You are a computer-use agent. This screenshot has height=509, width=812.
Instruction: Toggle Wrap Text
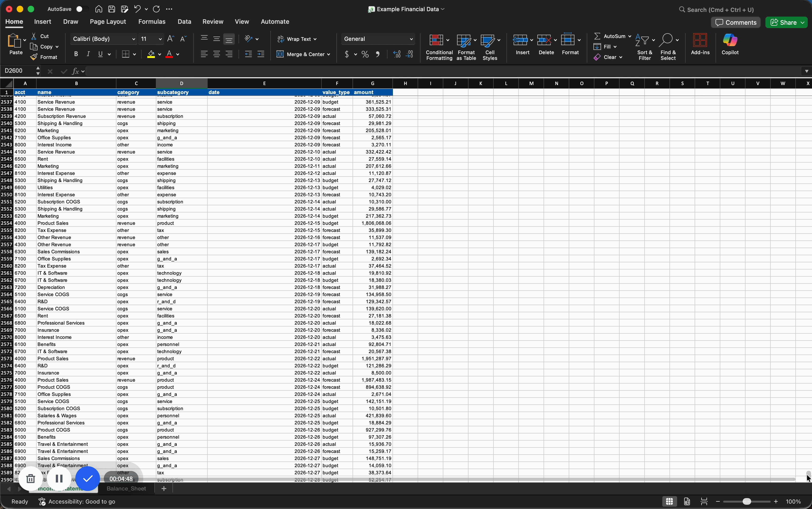297,39
